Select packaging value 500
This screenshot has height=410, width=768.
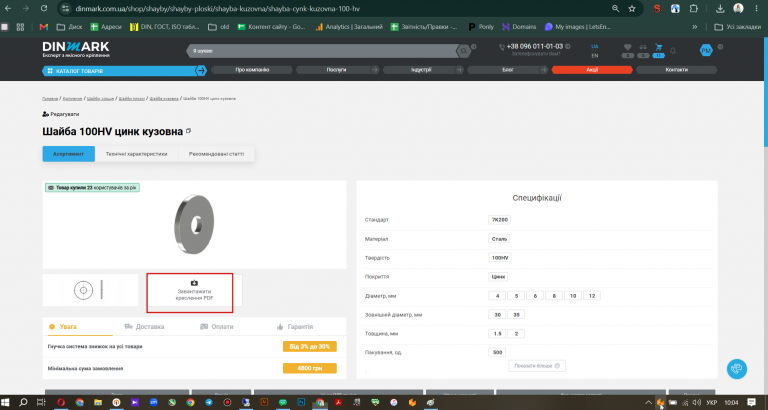coord(497,352)
